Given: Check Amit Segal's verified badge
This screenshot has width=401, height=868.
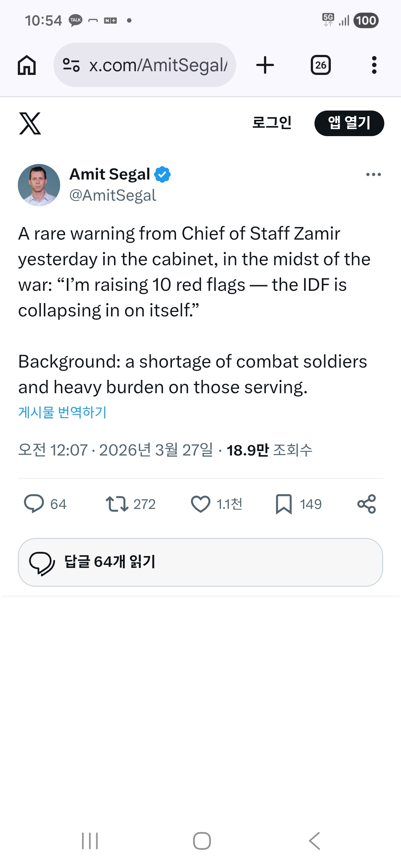Looking at the screenshot, I should pos(163,174).
